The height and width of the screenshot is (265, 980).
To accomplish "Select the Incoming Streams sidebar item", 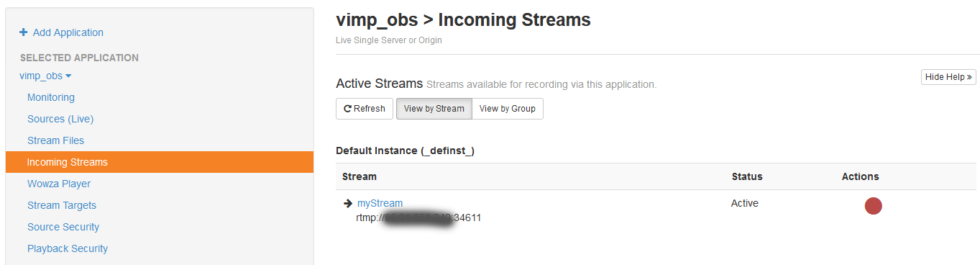I will pos(160,162).
